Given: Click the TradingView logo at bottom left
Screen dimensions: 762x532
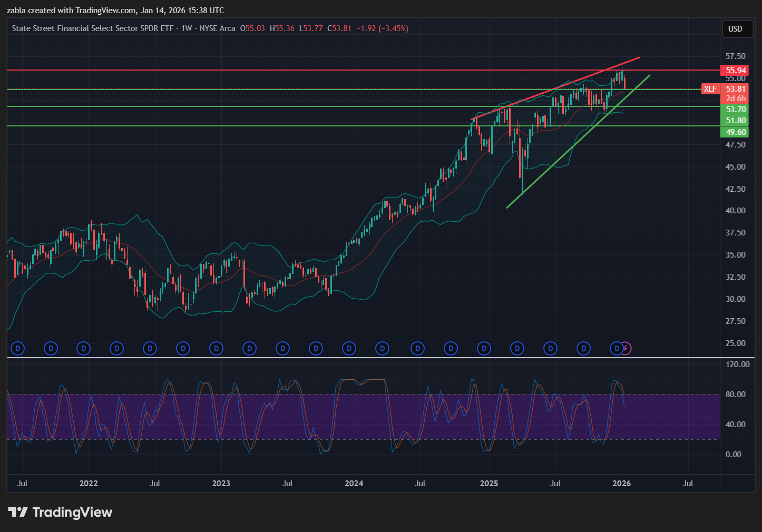Looking at the screenshot, I should [x=60, y=512].
